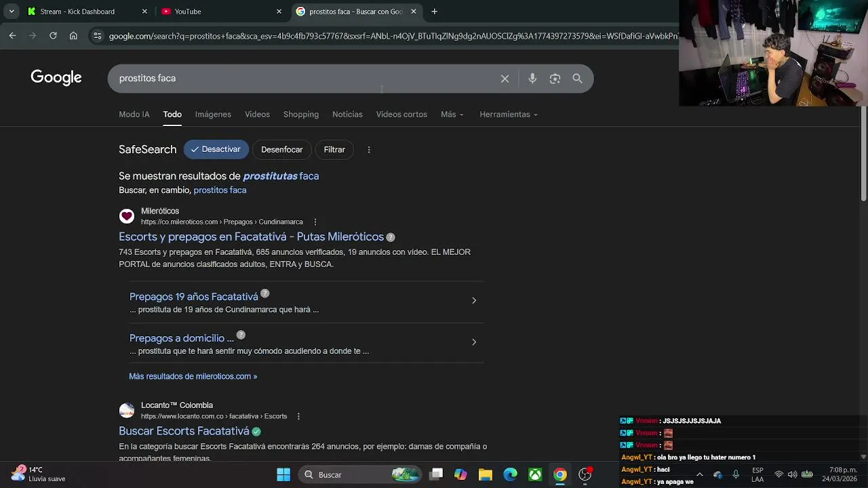868x488 pixels.
Task: Open the taskbar clock and date
Action: click(x=840, y=474)
